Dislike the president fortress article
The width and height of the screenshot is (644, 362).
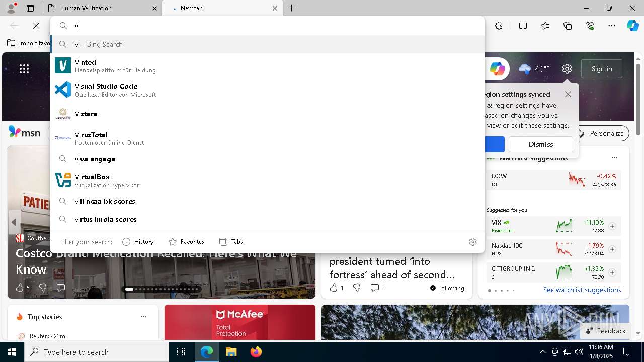coord(357,288)
